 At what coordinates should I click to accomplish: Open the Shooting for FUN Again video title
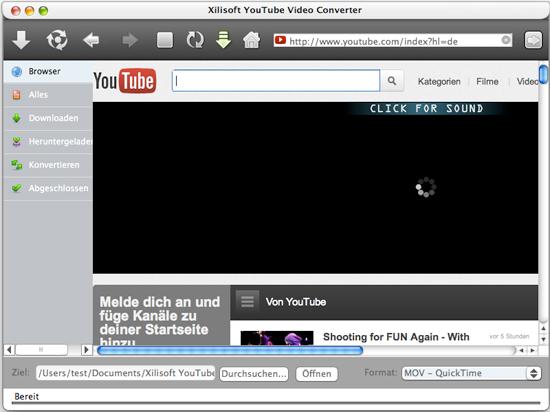click(x=396, y=337)
